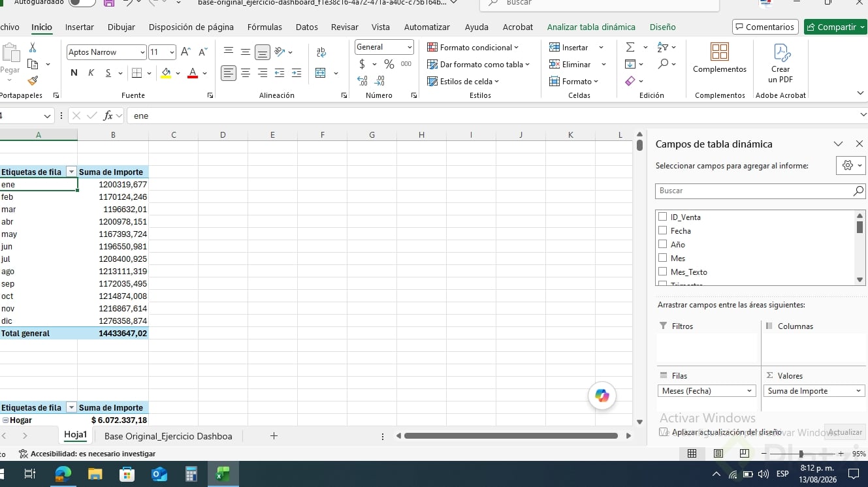Toggle the Autoguardado switch
This screenshot has height=487, width=868.
pyautogui.click(x=82, y=3)
